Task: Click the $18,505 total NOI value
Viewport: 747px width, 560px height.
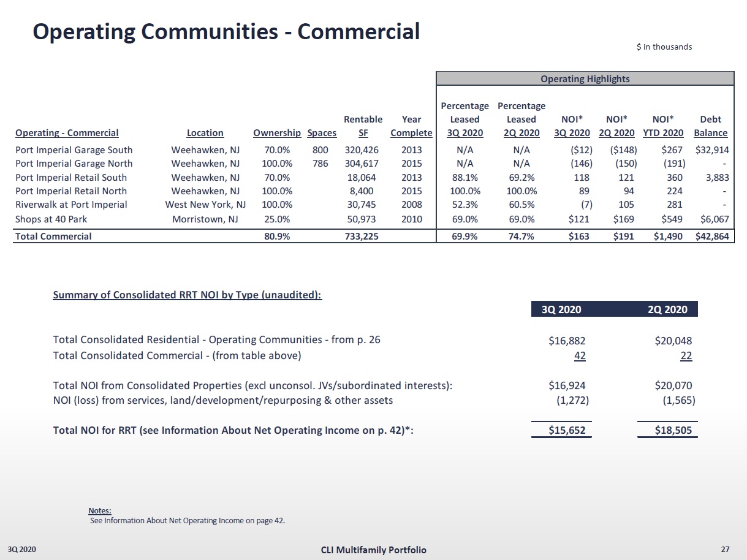Action: pos(673,431)
